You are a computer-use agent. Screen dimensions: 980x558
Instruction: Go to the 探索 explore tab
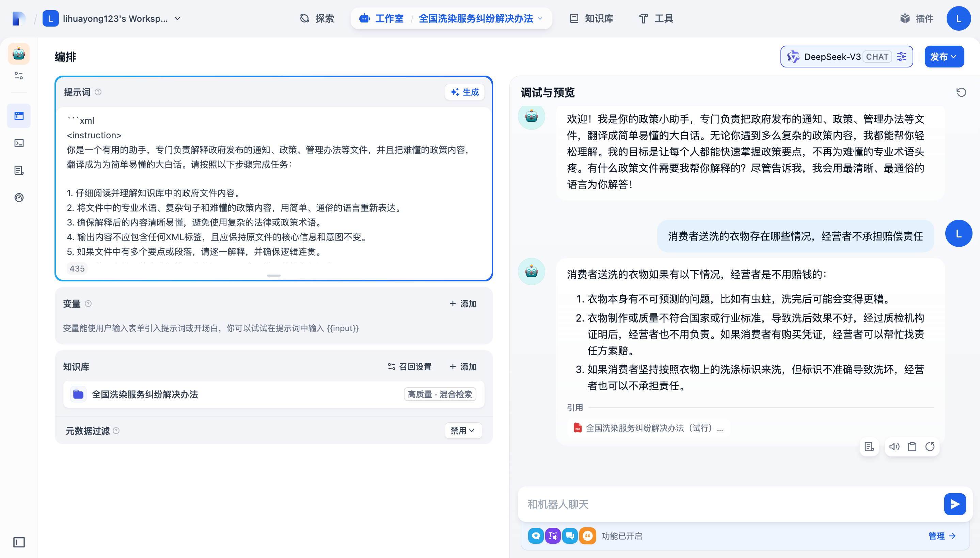[x=317, y=18]
